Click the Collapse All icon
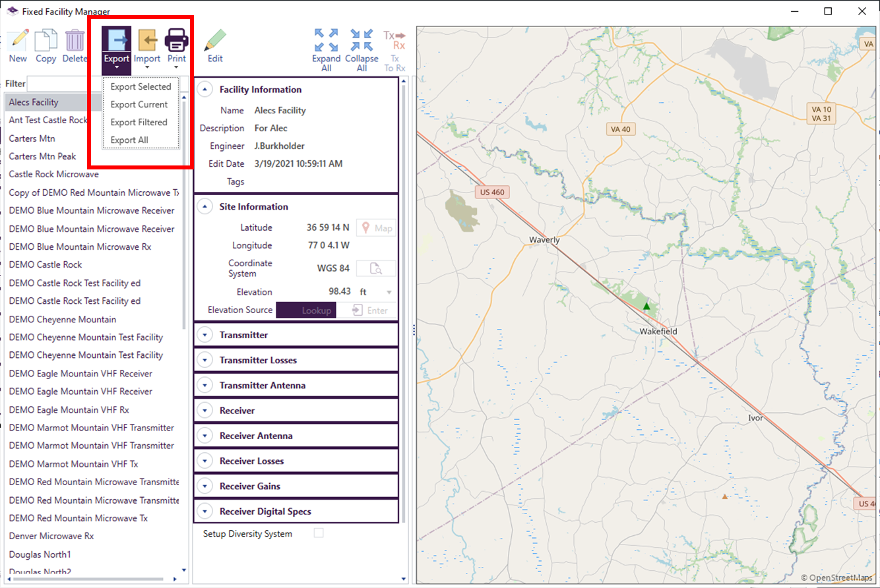Screen dimensions: 880x588 [x=361, y=41]
